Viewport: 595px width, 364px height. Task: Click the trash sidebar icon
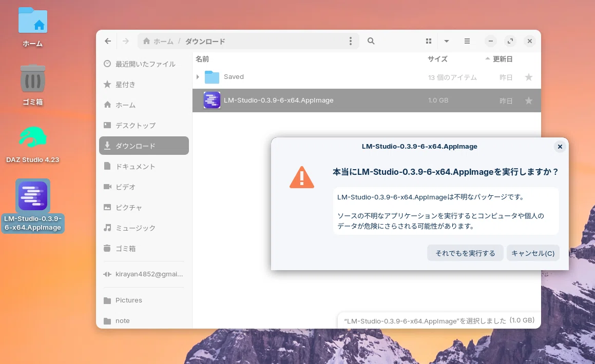coord(107,248)
